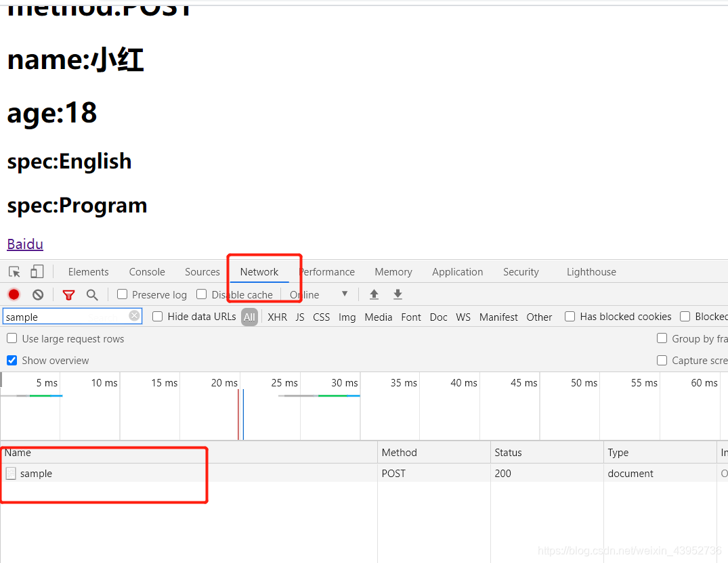Click the 30 ms overview timeline label
Image resolution: width=728 pixels, height=563 pixels.
345,383
